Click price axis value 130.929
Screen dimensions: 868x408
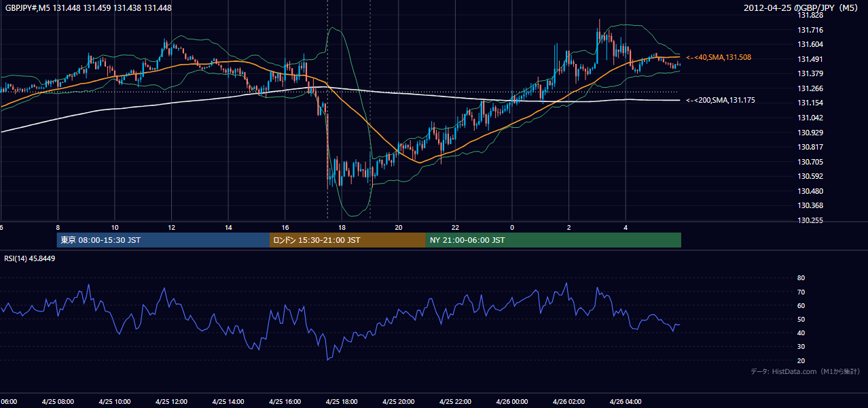[x=810, y=133]
